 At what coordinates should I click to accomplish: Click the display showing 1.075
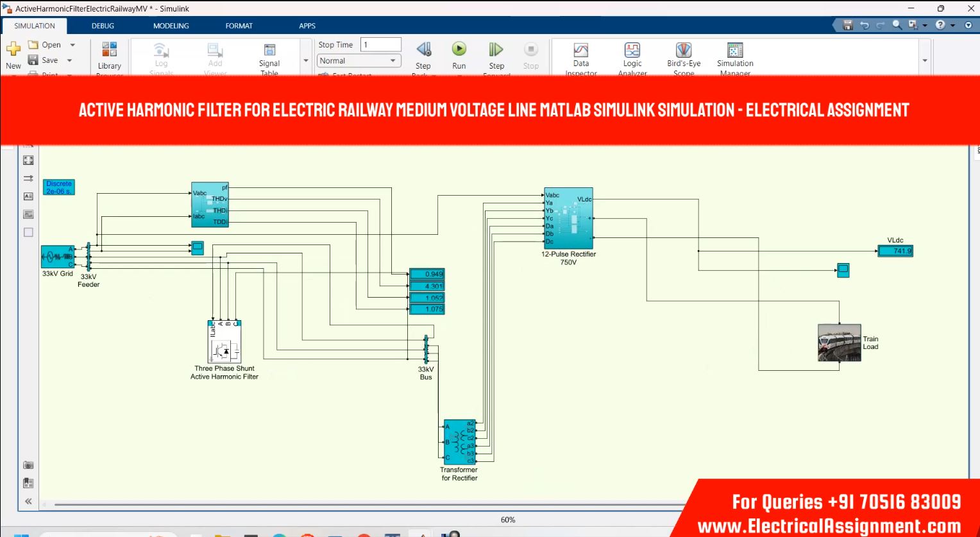point(427,309)
